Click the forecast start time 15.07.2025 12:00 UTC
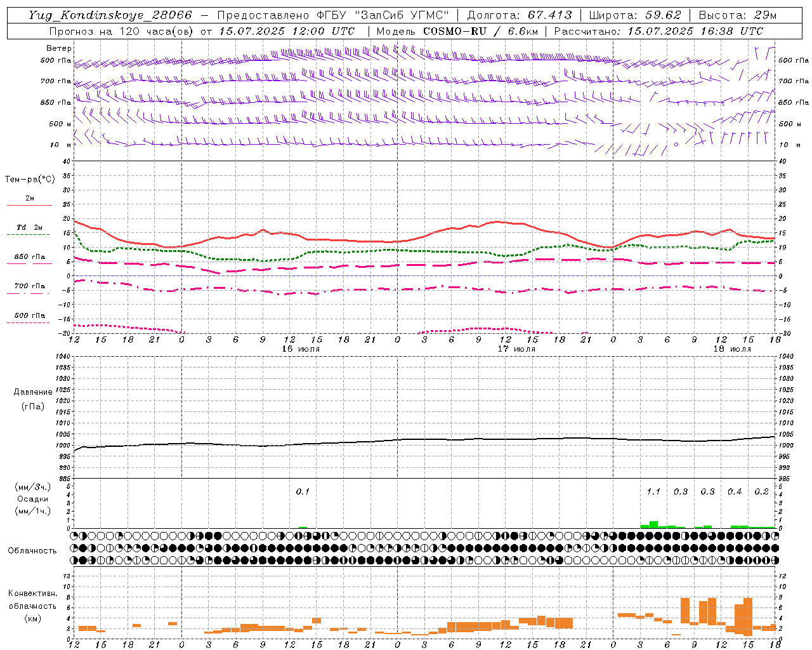The image size is (812, 650). pos(287,31)
